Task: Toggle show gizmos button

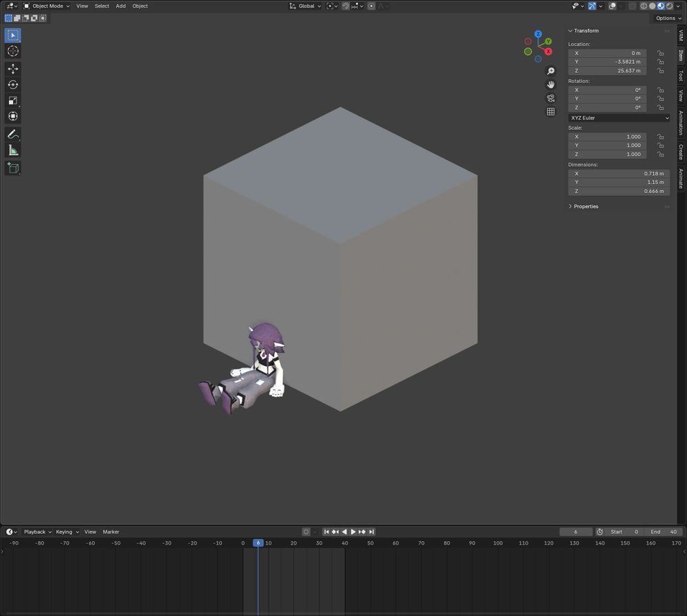Action: point(592,6)
